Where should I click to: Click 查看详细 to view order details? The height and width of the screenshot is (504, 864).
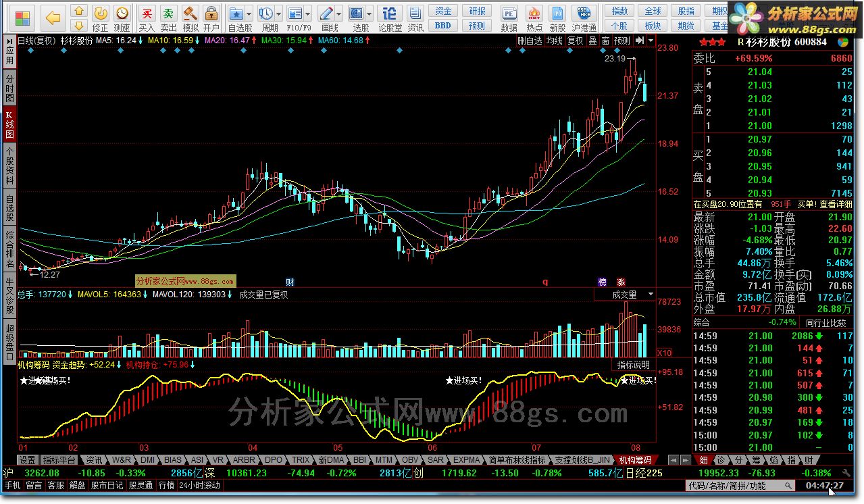835,204
